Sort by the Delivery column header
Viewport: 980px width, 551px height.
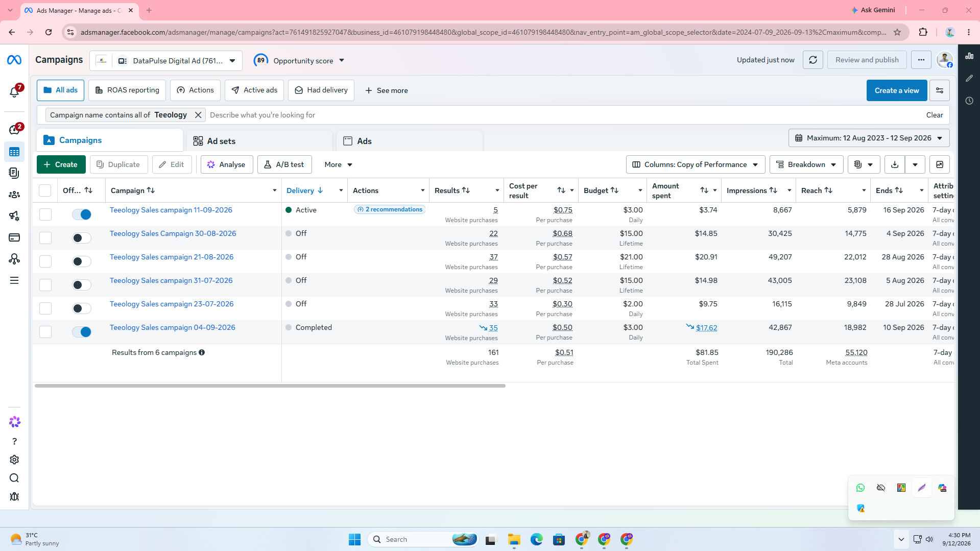[x=304, y=190]
